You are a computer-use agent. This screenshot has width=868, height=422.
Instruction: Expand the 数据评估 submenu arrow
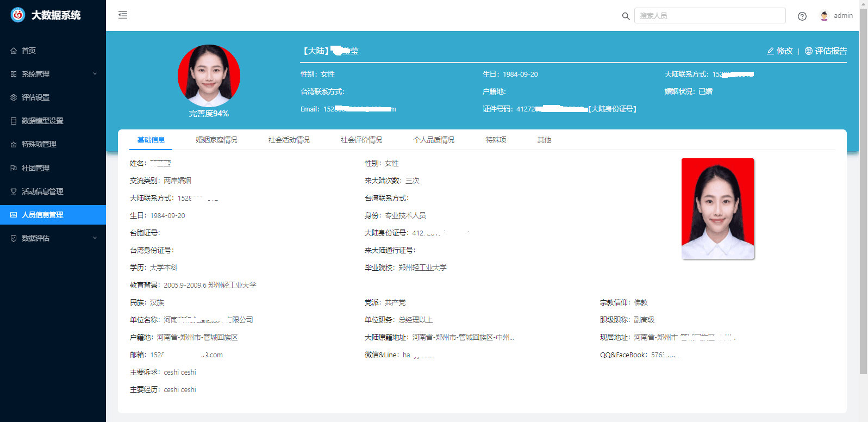coord(95,238)
